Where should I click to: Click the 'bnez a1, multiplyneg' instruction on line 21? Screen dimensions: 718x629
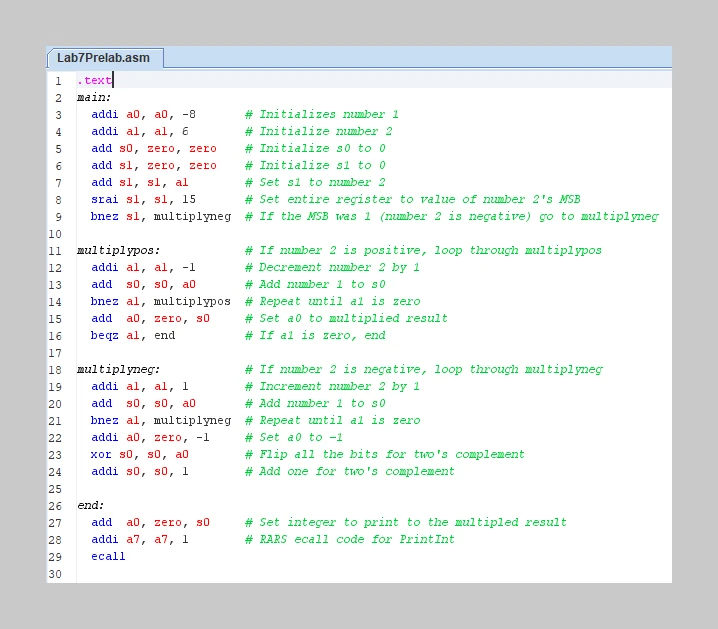161,420
